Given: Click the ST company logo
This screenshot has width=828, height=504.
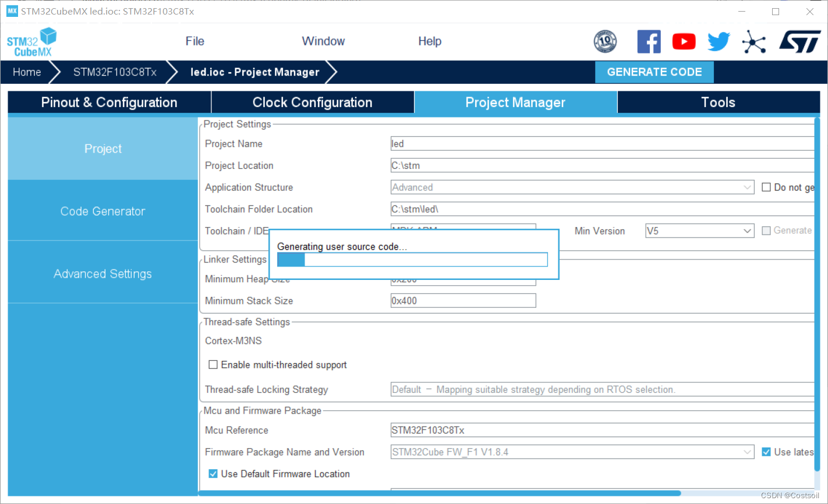Looking at the screenshot, I should 800,41.
